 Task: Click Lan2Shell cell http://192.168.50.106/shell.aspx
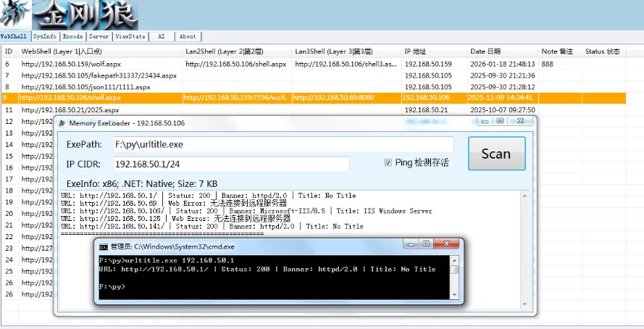(235, 64)
